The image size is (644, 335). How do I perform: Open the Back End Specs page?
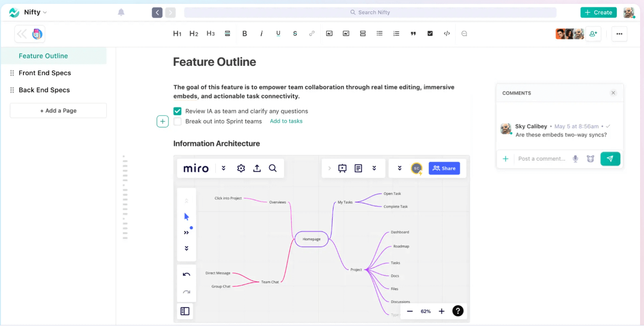click(x=44, y=90)
